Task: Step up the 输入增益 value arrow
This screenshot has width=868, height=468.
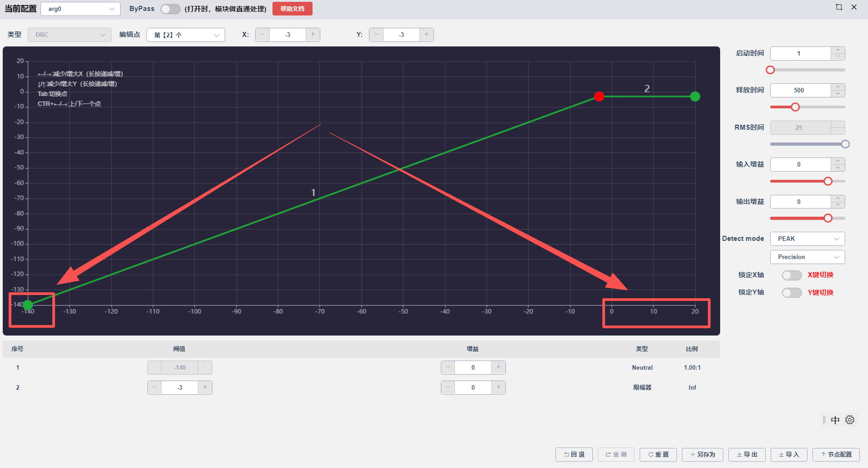Action: [838, 161]
